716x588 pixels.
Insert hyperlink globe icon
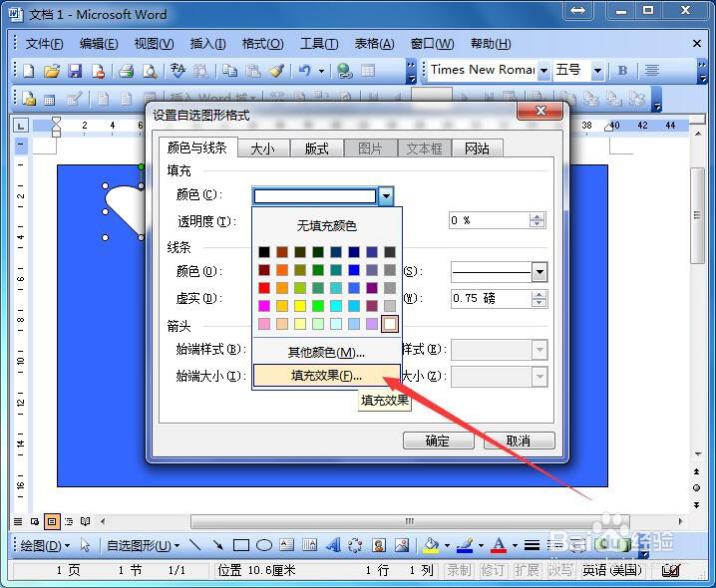tap(345, 71)
